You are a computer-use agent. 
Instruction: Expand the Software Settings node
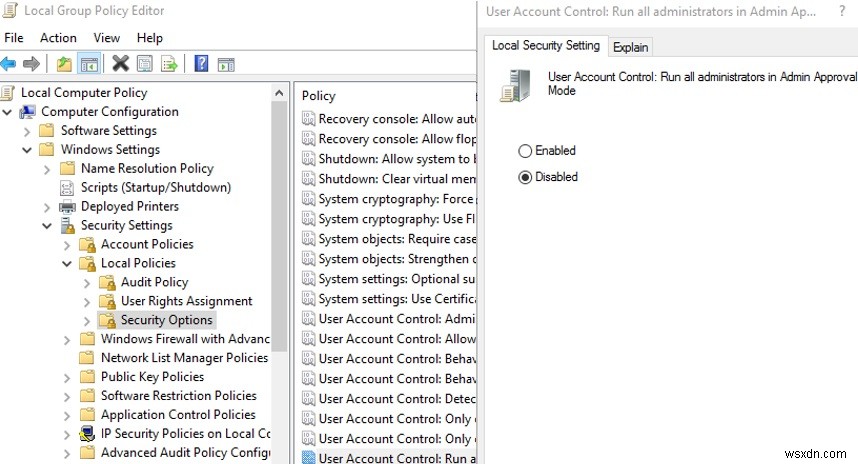tap(27, 131)
